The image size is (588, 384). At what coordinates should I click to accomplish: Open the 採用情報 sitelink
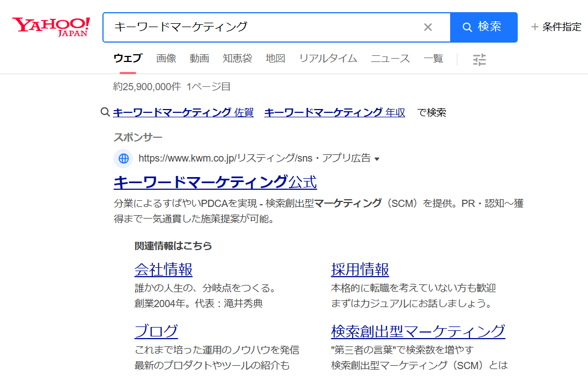360,269
